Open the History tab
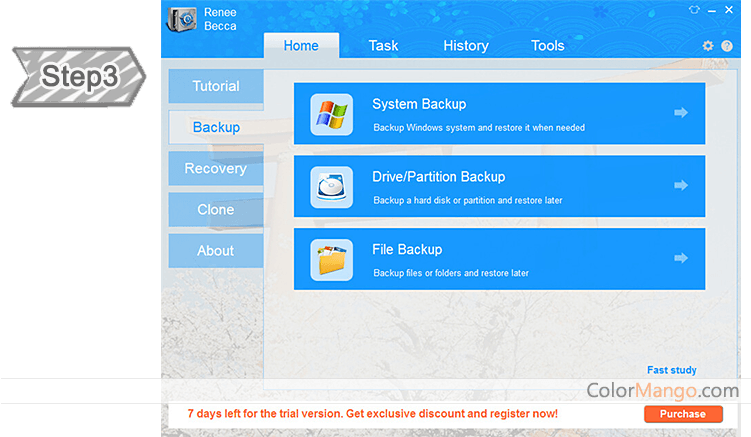751x437 pixels. pos(466,46)
